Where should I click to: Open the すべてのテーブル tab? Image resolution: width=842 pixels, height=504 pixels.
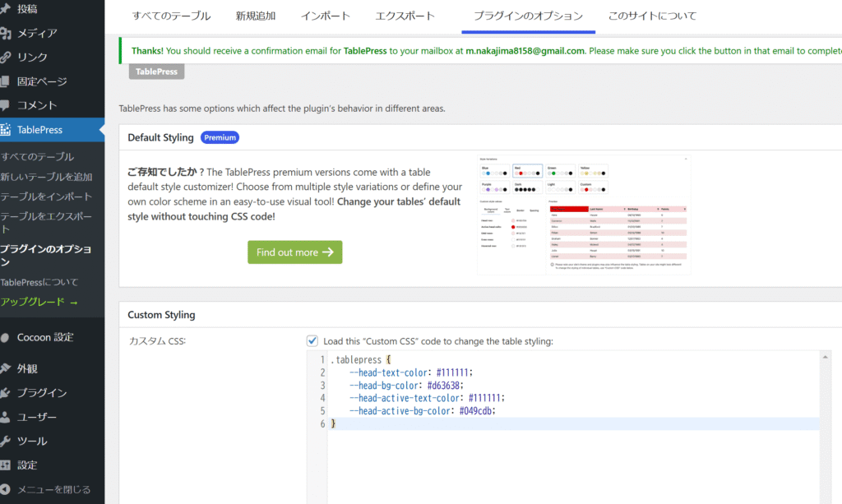171,16
